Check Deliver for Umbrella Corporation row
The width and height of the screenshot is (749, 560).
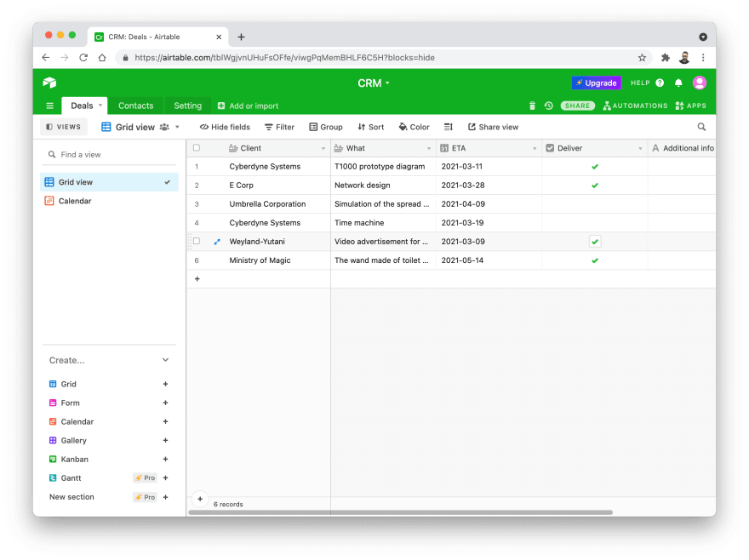tap(595, 204)
